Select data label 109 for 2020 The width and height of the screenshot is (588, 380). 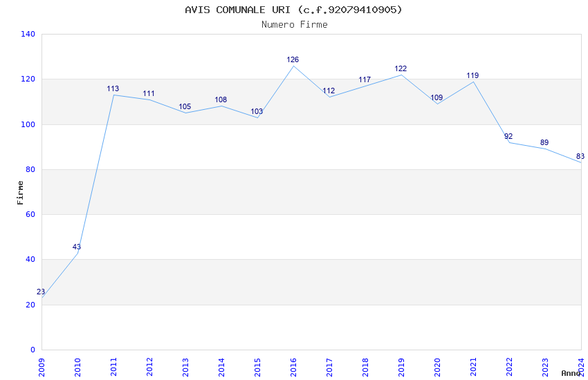point(437,97)
